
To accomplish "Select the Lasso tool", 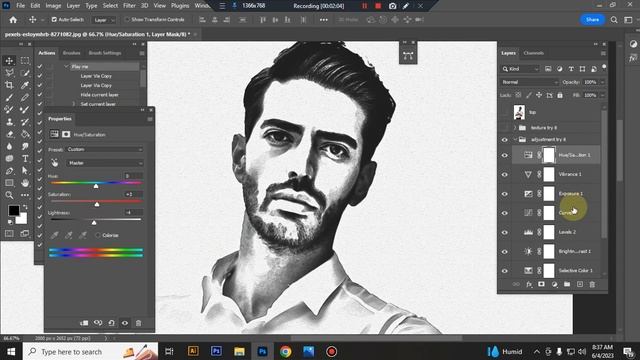I will [x=9, y=73].
